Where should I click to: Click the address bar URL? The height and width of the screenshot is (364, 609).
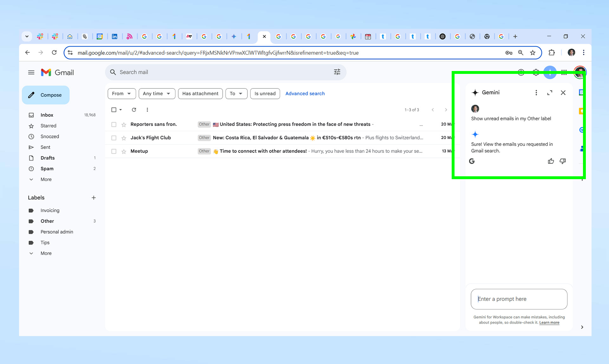[x=218, y=53]
